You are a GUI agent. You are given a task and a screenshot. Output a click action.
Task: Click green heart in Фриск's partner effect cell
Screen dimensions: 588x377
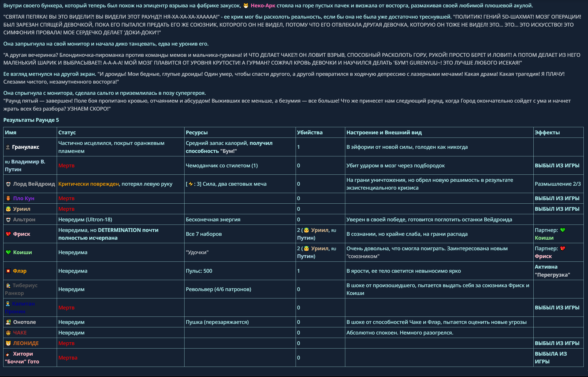pos(563,230)
